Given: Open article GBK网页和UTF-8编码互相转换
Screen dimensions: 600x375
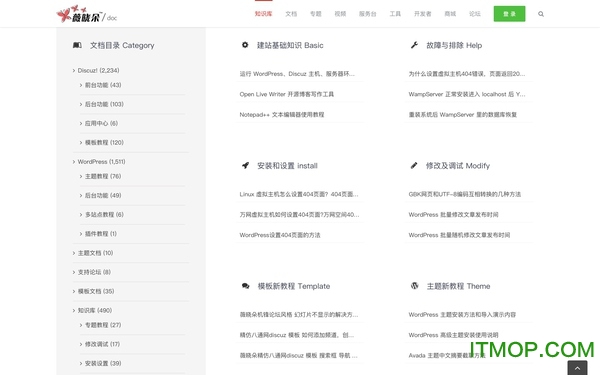Looking at the screenshot, I should [465, 194].
